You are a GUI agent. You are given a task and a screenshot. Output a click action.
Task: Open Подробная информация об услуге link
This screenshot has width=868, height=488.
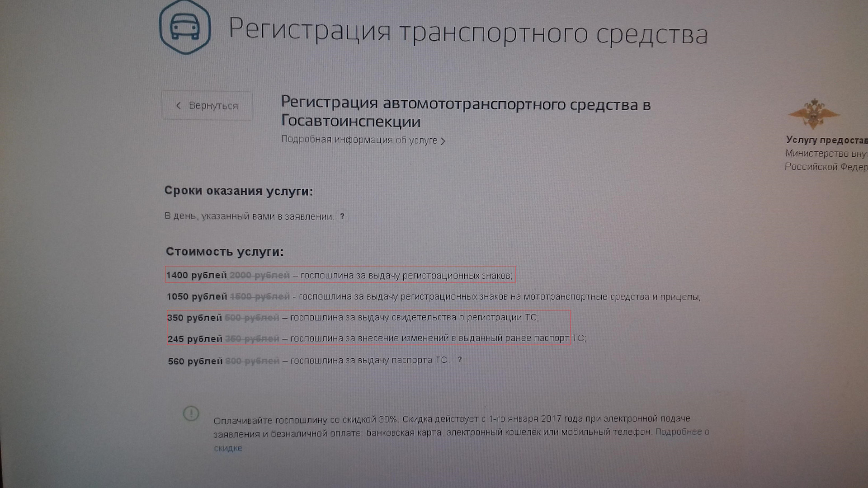(359, 140)
